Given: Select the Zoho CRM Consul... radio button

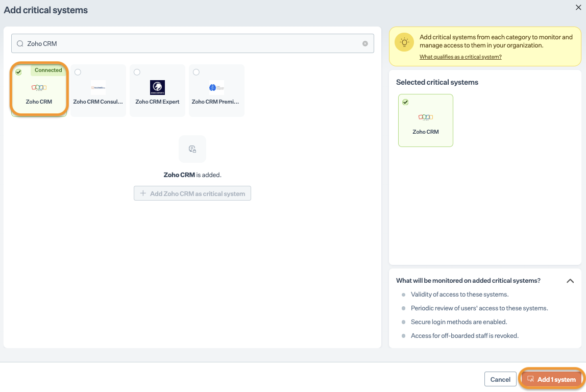Looking at the screenshot, I should click(x=78, y=72).
